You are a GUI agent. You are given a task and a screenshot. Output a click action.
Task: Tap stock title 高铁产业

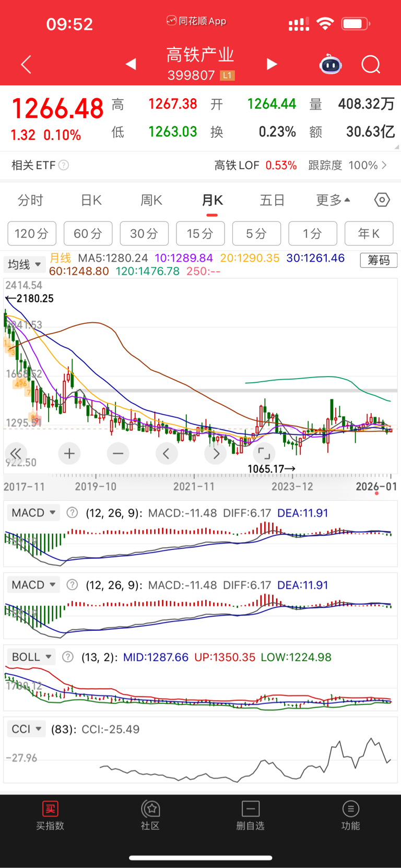pos(200,54)
